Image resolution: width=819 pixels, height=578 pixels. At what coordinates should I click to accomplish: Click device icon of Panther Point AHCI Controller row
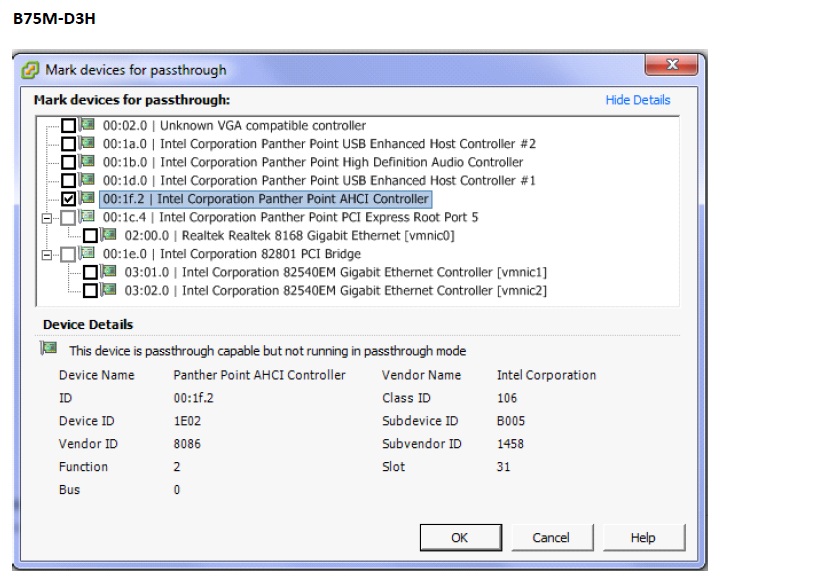(x=87, y=198)
